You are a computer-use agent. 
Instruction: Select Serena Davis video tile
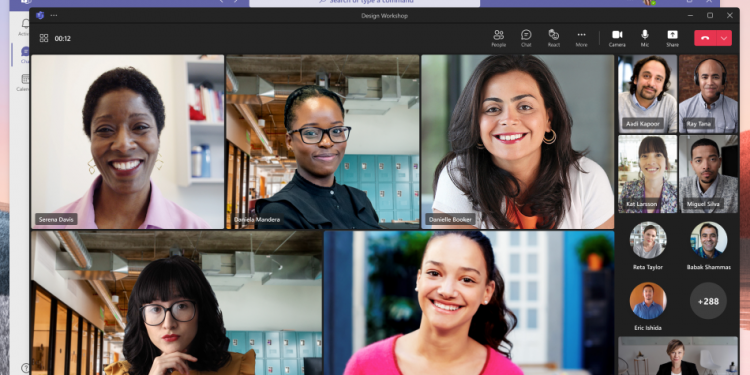tap(128, 142)
